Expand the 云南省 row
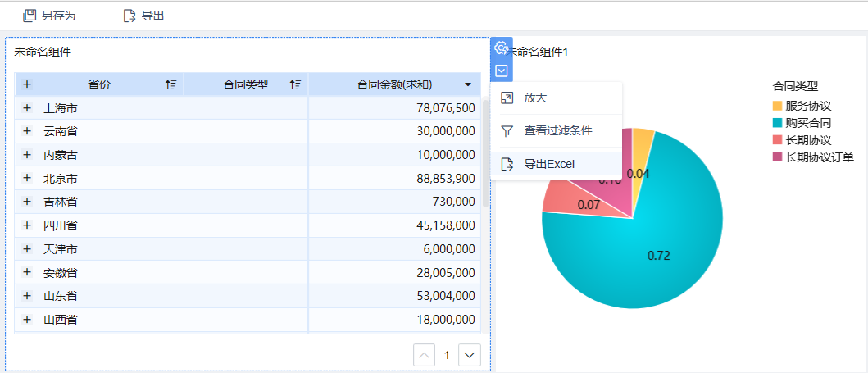Screen dimensions: 868x373 pos(26,131)
